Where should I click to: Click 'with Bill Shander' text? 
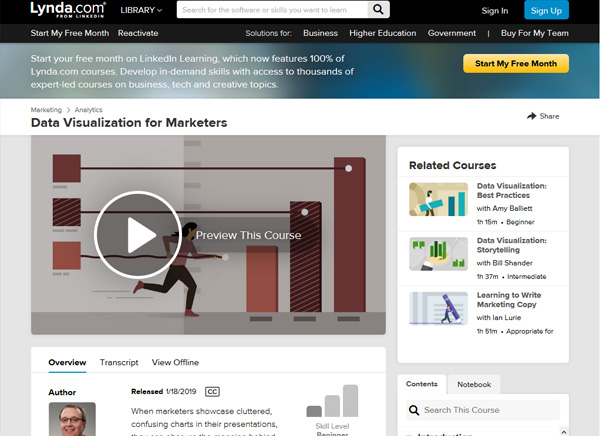tap(504, 263)
